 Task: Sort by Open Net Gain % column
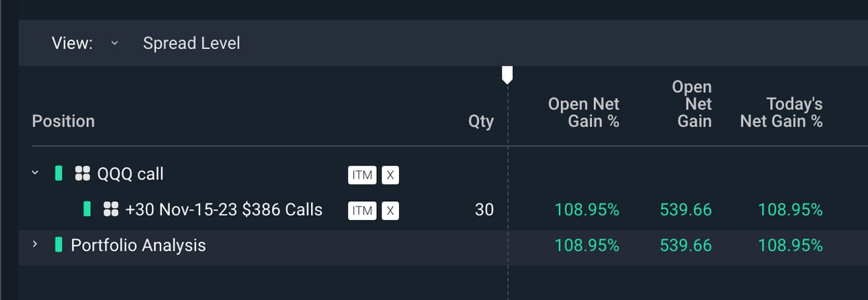(584, 112)
